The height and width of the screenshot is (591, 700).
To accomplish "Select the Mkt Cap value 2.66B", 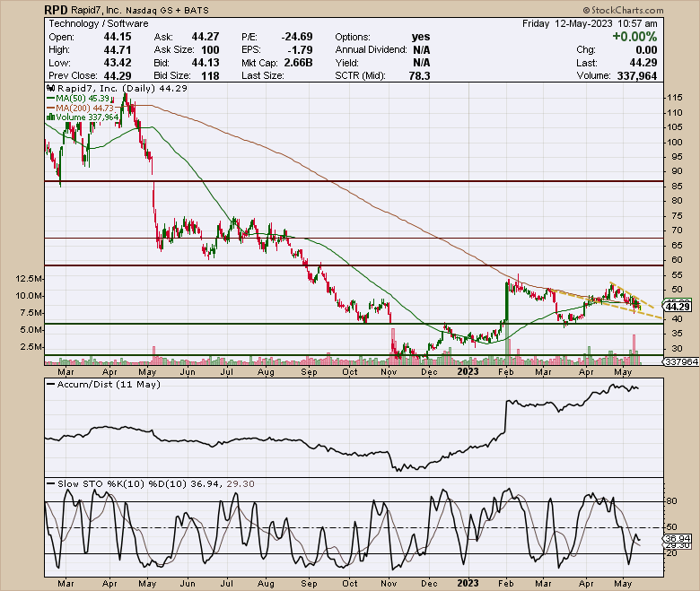I will [298, 63].
